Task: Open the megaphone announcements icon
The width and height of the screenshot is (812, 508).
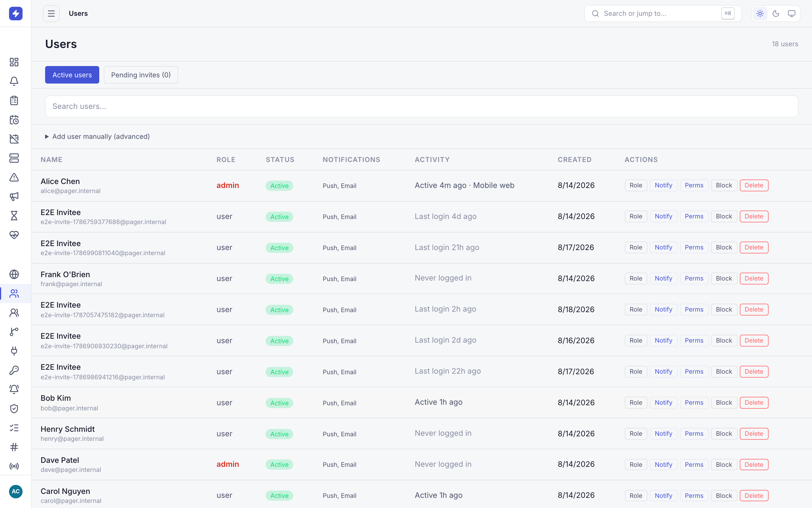Action: pos(14,196)
